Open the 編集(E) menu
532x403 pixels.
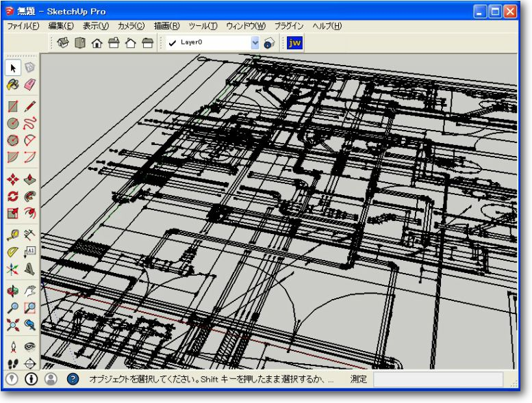[61, 26]
